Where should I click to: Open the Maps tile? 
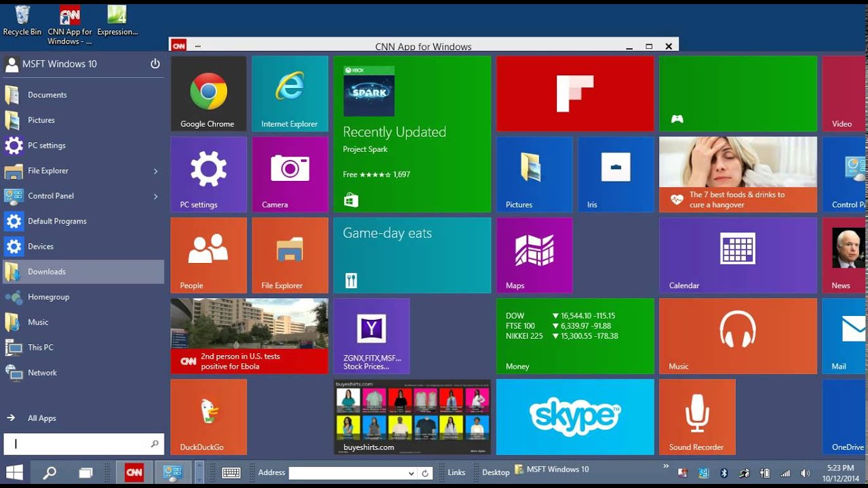point(534,255)
